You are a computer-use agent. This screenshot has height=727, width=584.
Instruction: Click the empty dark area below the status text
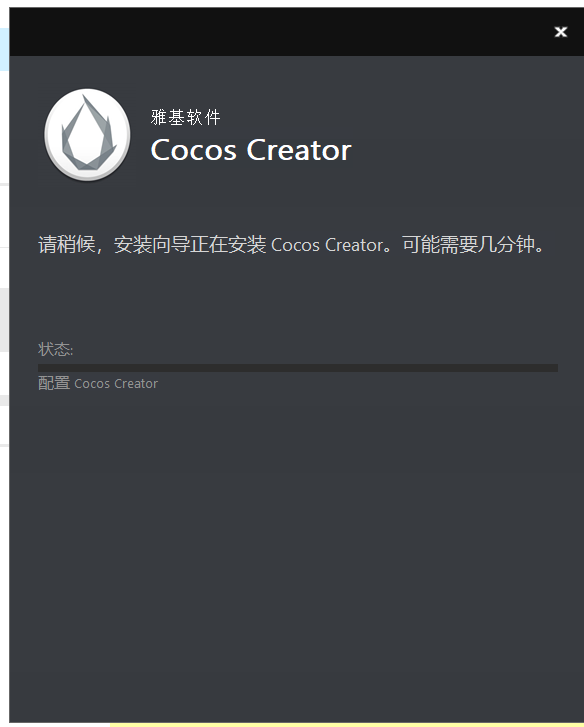[297, 556]
